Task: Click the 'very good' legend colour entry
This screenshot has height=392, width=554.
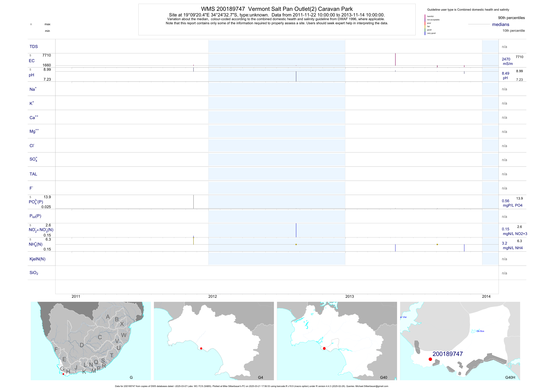Action: click(431, 33)
